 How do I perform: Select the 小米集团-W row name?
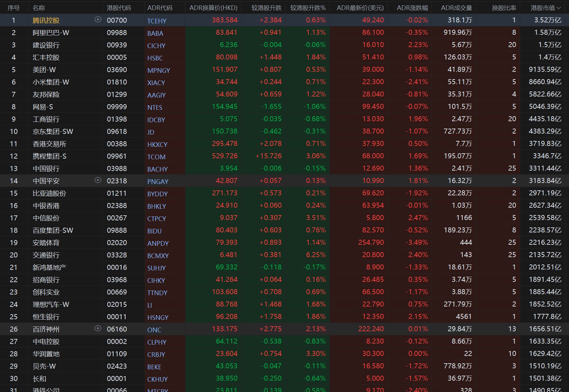coord(51,82)
